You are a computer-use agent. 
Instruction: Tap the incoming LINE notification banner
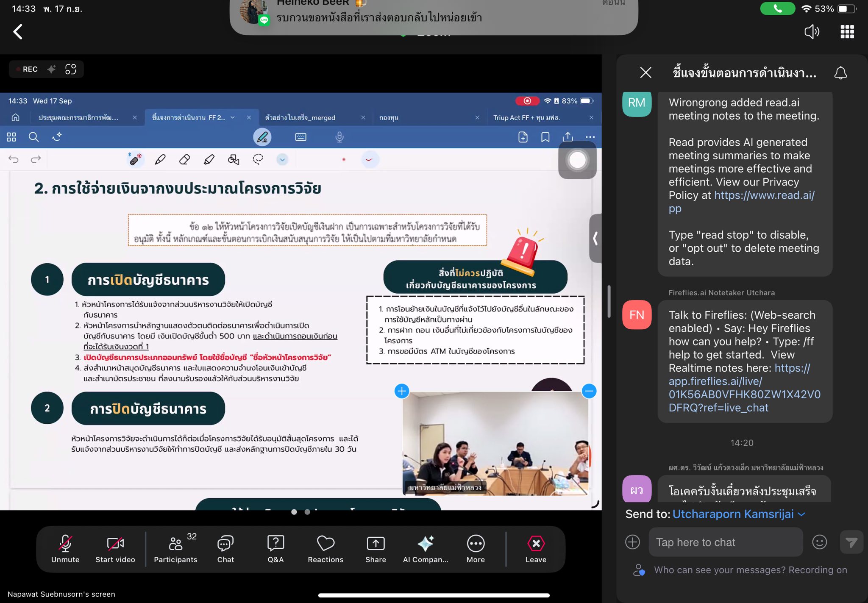(433, 17)
